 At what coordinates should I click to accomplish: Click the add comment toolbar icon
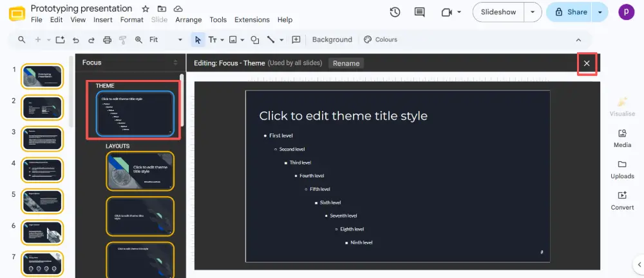(x=296, y=40)
